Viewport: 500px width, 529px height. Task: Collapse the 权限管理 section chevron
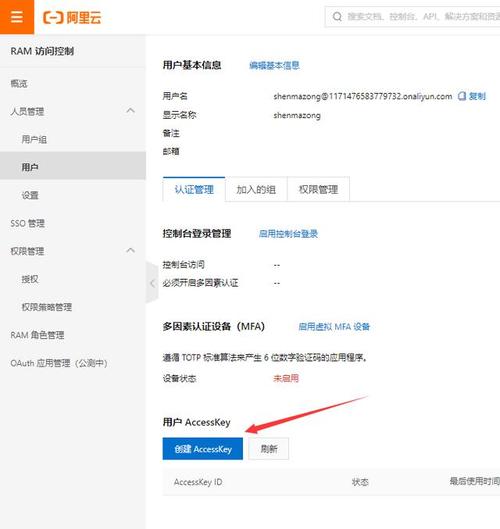131,251
